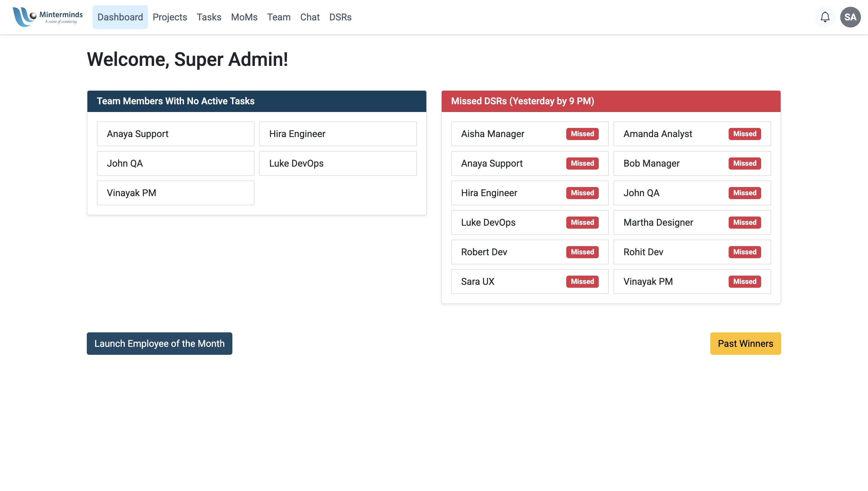Open the MoMs section
Image resolution: width=868 pixels, height=491 pixels.
coord(244,17)
